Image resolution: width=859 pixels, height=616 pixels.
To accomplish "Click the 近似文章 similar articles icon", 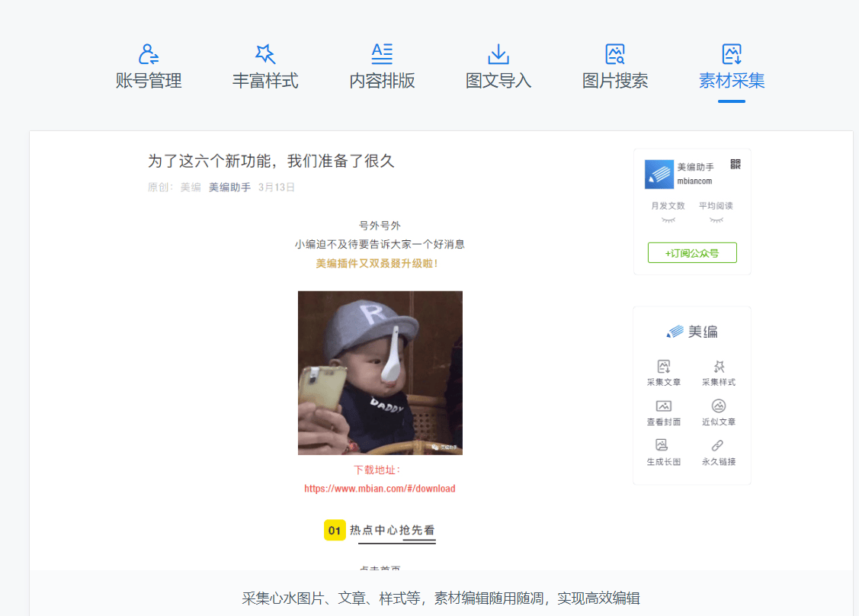I will point(719,406).
